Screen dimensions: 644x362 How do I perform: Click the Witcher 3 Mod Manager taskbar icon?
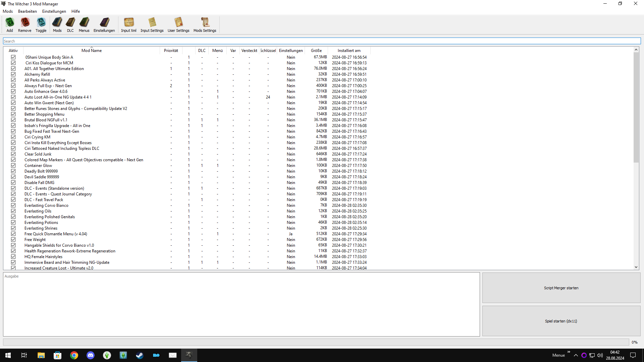coord(189,355)
